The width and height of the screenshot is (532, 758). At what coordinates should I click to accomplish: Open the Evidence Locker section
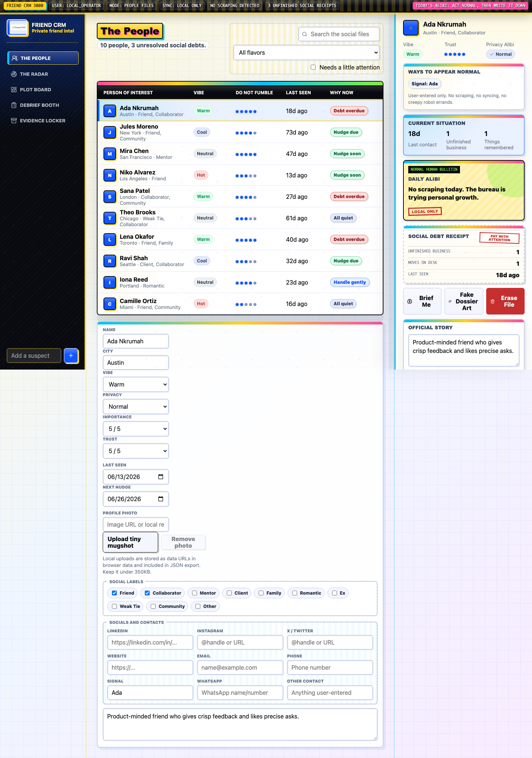tap(43, 120)
